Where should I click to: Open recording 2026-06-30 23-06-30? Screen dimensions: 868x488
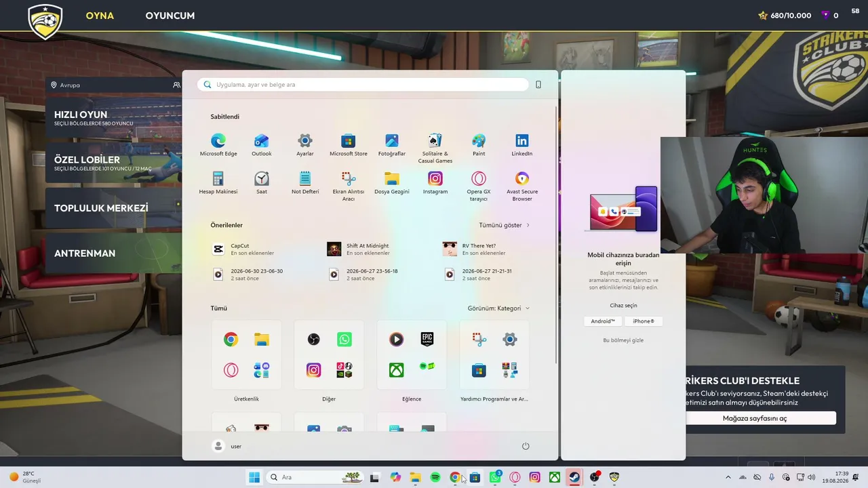pos(248,274)
